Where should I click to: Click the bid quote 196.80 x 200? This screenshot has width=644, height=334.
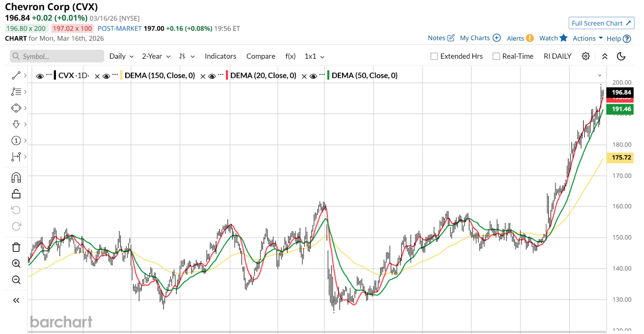click(26, 29)
